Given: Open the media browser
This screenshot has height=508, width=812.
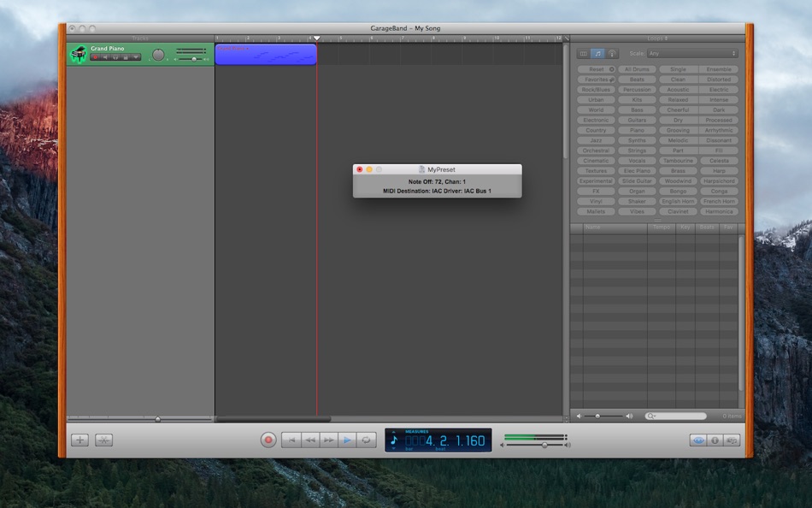Looking at the screenshot, I should pos(731,440).
